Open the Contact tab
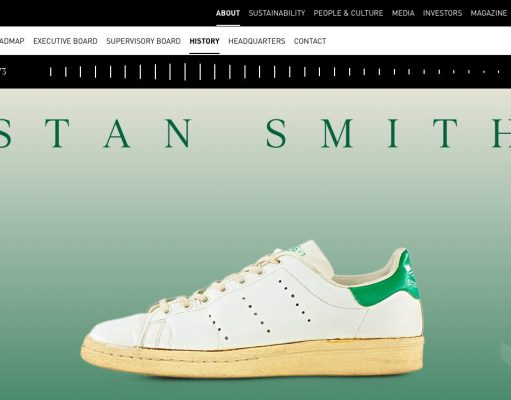The height and width of the screenshot is (400, 511). (310, 41)
